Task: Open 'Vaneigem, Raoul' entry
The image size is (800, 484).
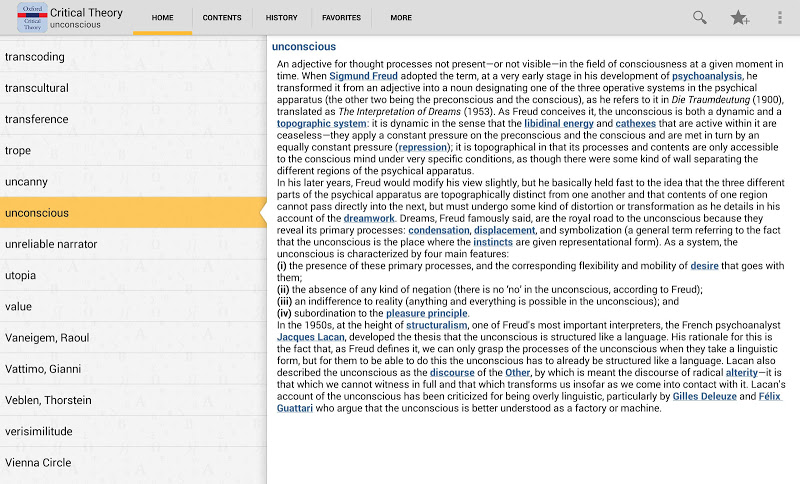Action: pyautogui.click(x=133, y=338)
